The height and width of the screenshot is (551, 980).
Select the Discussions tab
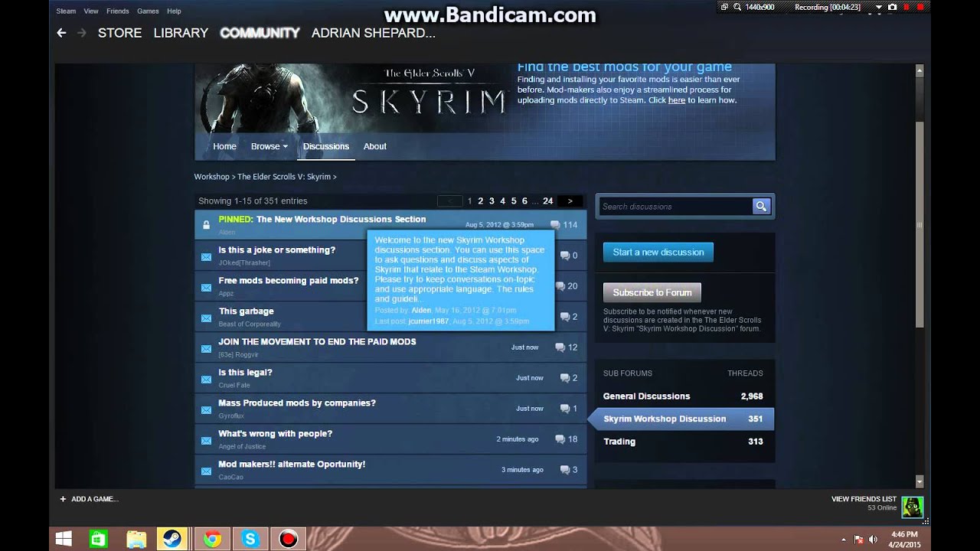[326, 146]
